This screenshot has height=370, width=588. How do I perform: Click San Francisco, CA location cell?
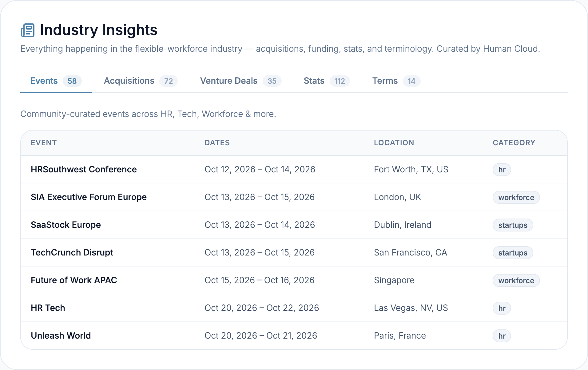pos(411,252)
